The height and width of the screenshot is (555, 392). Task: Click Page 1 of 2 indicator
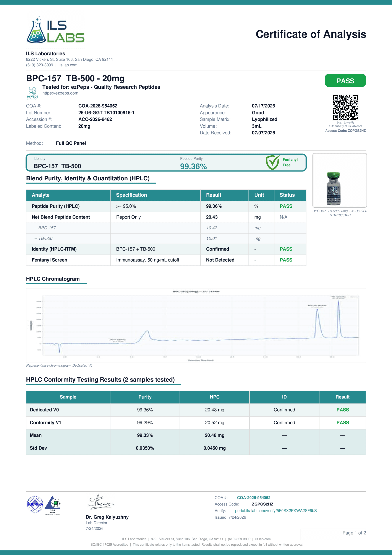click(354, 533)
